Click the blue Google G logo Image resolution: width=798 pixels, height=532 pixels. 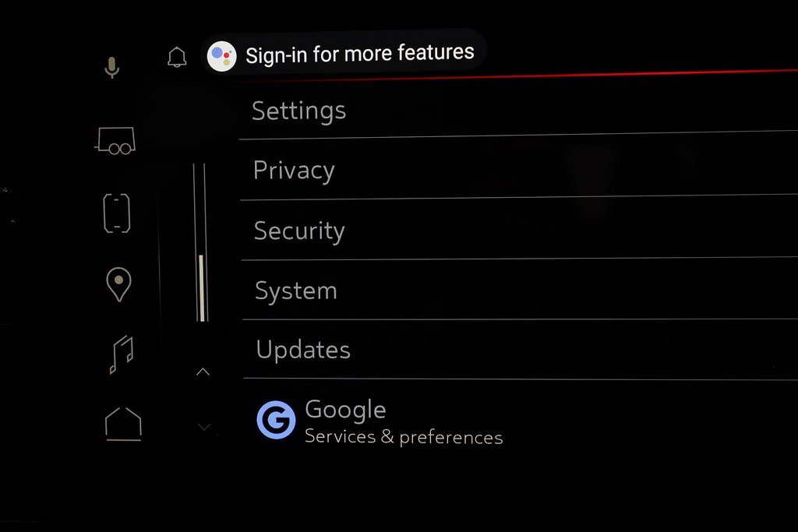point(276,420)
